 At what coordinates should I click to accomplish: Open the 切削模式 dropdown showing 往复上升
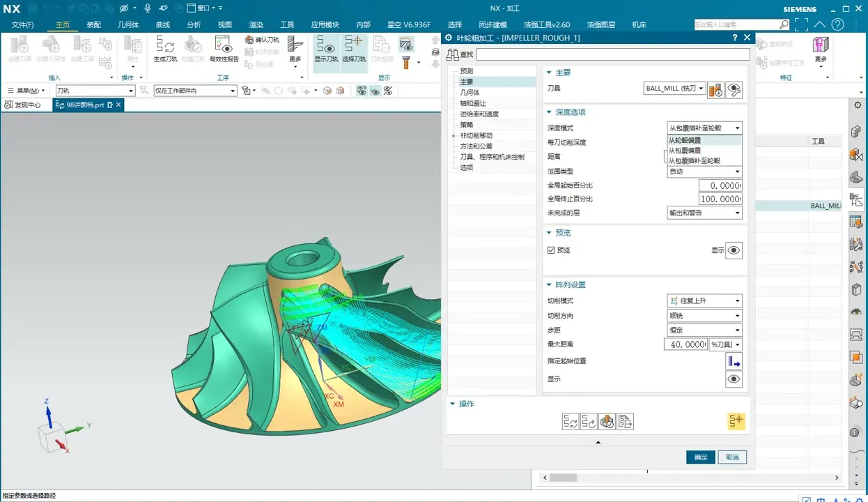point(704,301)
